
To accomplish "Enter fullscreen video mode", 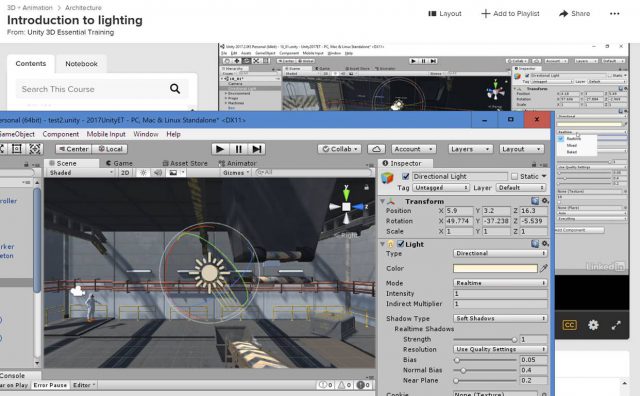I will point(616,325).
